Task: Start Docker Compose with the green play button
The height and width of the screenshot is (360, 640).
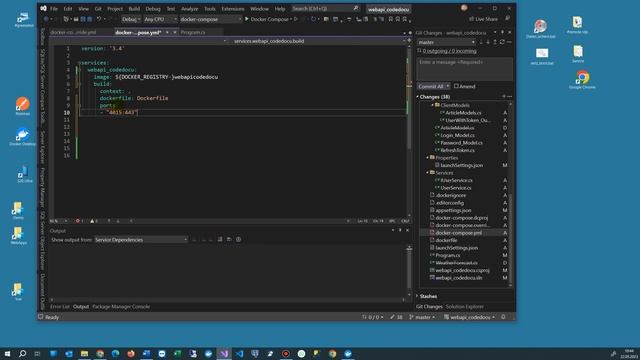Action: pos(247,19)
